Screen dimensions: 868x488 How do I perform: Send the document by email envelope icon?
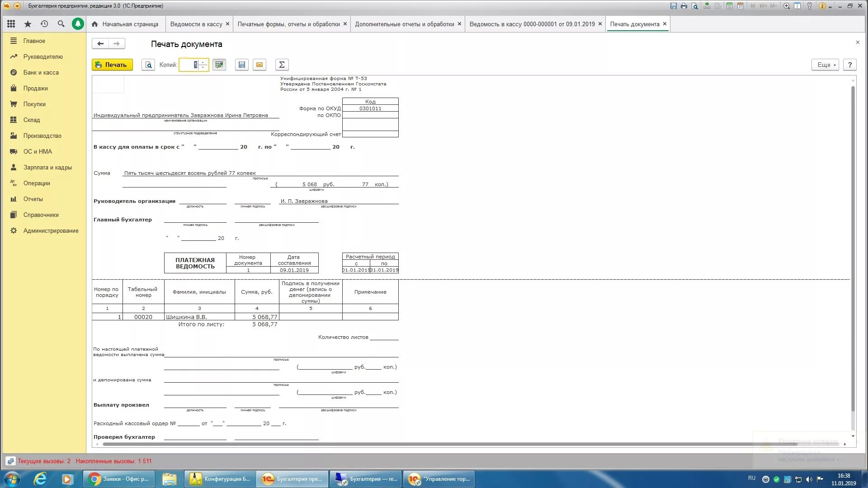point(259,65)
